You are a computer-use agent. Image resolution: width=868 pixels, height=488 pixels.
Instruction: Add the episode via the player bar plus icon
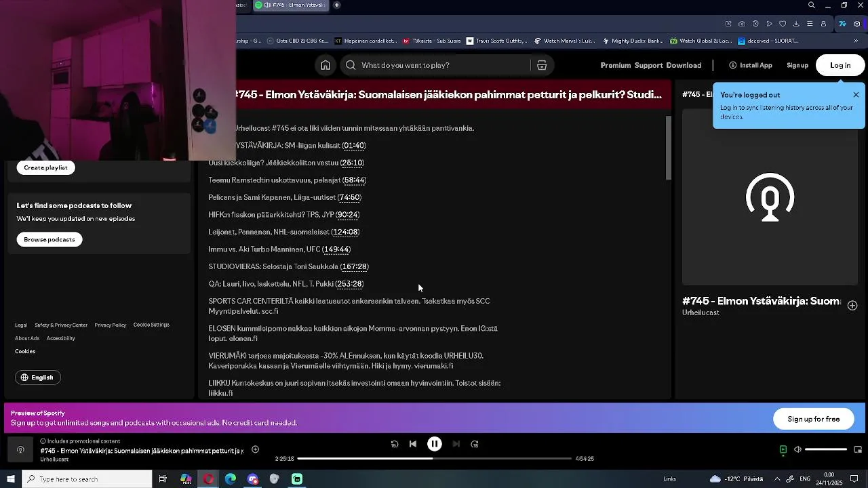pyautogui.click(x=255, y=449)
